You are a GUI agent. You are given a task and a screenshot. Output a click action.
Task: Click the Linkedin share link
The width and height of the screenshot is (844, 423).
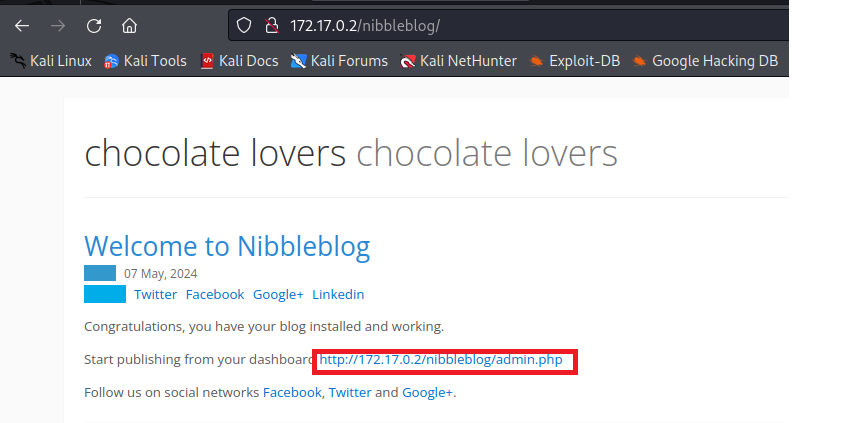click(338, 294)
